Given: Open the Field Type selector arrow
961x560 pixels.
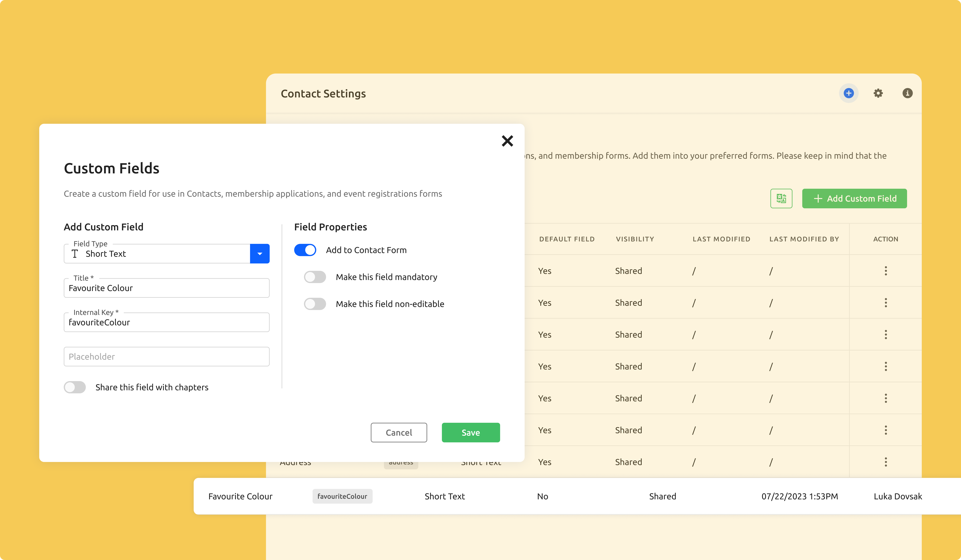Looking at the screenshot, I should [260, 253].
